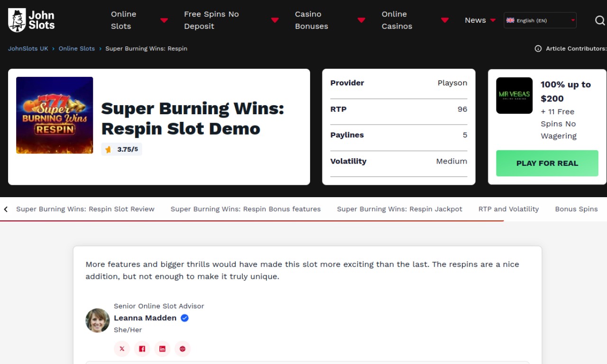Screen dimensions: 607x364
Task: Click the star rating icon beside 3.75/5
Action: point(108,149)
